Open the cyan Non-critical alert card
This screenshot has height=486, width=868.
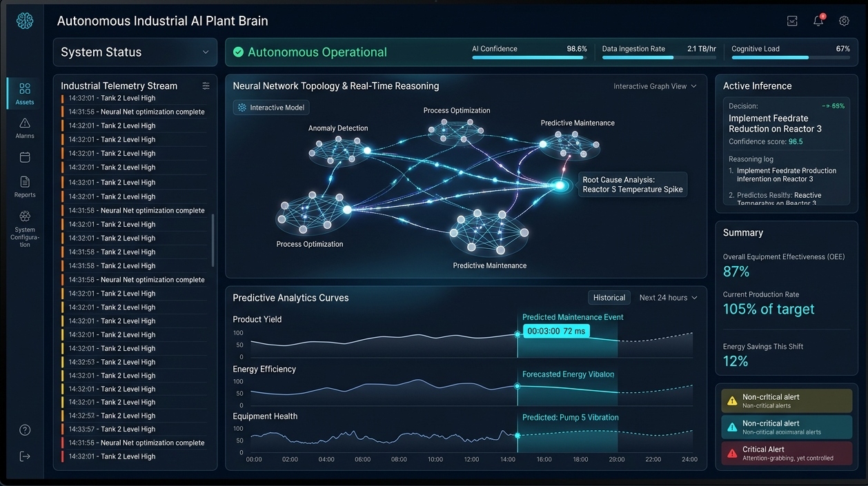tap(787, 427)
